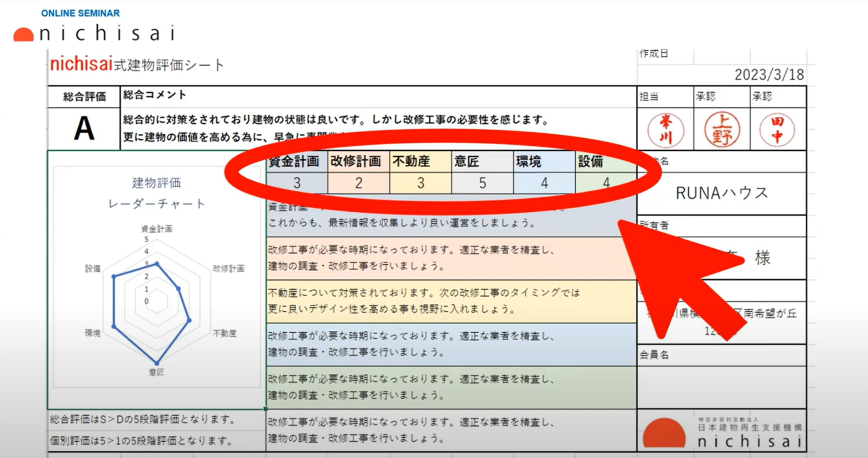868x458 pixels.
Task: Click the 承認 label above the 上野 stamp
Action: point(722,97)
